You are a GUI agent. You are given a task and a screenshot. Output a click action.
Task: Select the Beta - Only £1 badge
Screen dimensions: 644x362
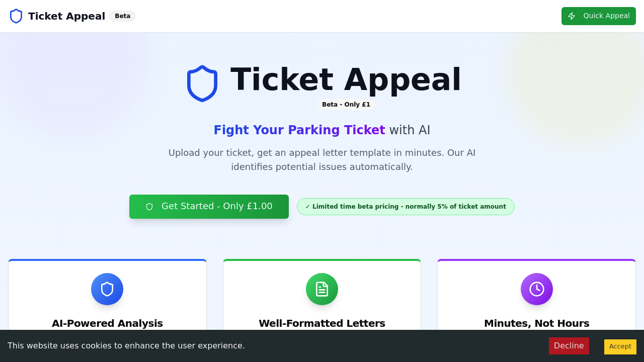(x=346, y=105)
